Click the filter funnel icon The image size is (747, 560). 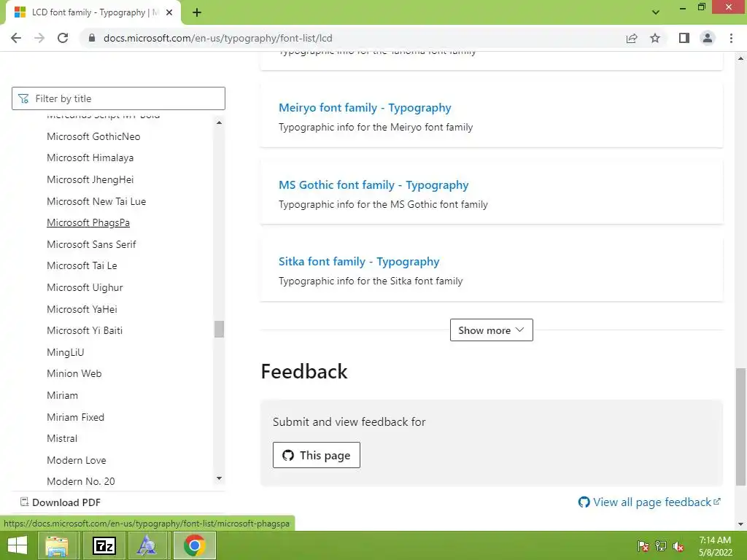click(23, 98)
